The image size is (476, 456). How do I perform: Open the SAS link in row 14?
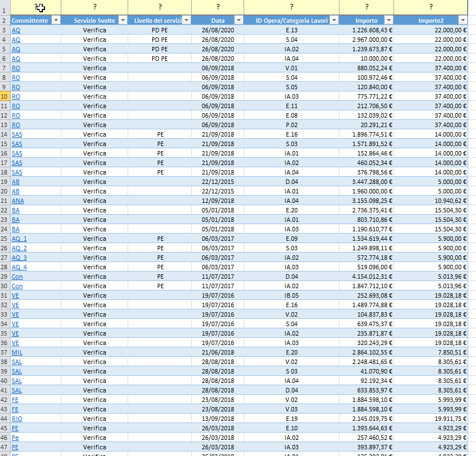click(x=17, y=134)
